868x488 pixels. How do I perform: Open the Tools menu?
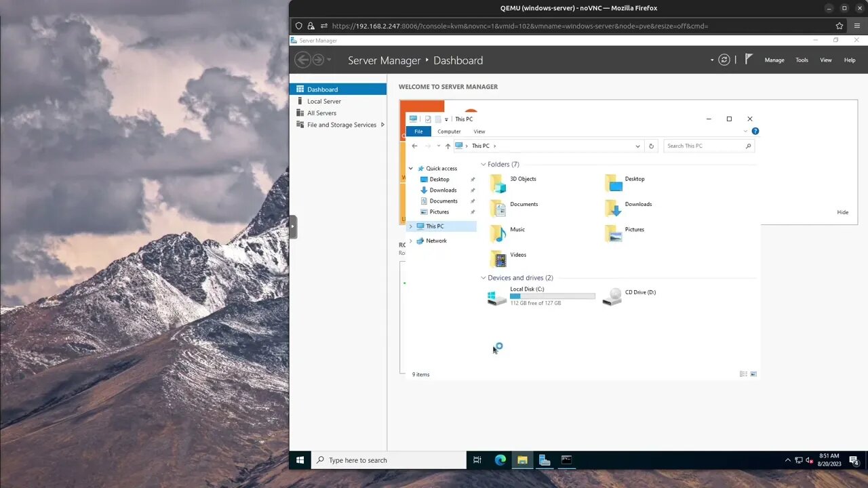[x=802, y=60]
